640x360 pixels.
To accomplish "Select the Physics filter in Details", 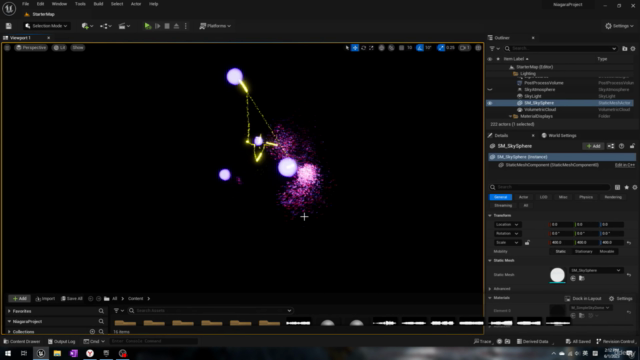I will (x=586, y=197).
